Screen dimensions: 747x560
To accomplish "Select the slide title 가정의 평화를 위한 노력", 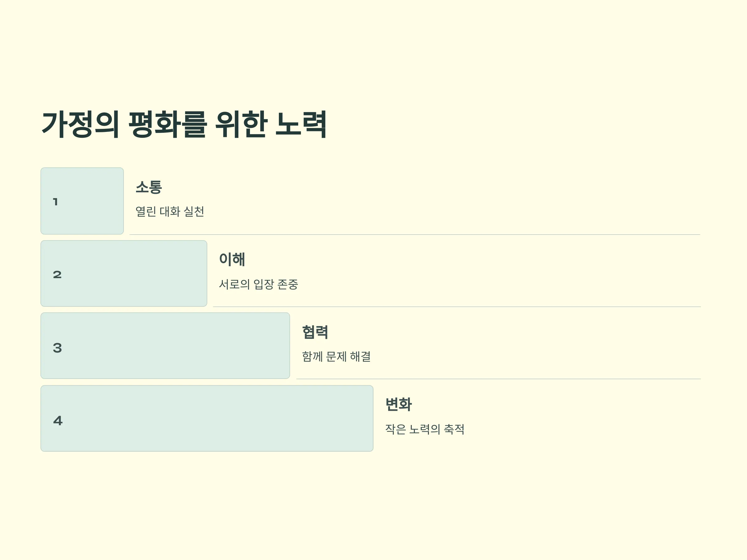I will coord(184,124).
